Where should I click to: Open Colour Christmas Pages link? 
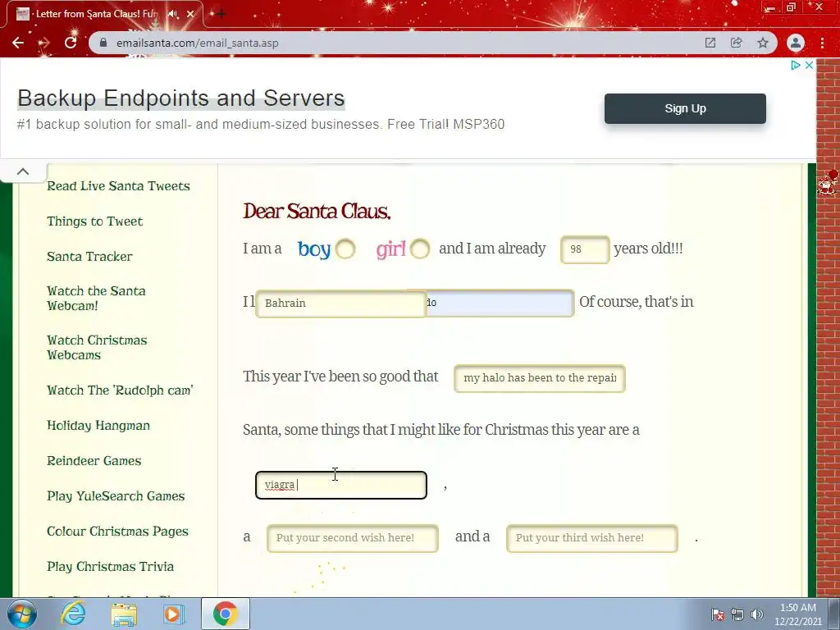118,532
